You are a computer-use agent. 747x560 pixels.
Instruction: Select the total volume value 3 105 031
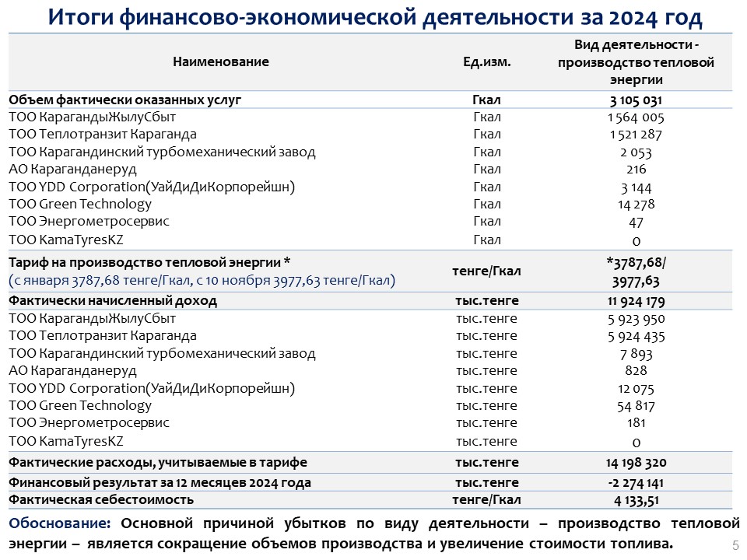pos(636,100)
